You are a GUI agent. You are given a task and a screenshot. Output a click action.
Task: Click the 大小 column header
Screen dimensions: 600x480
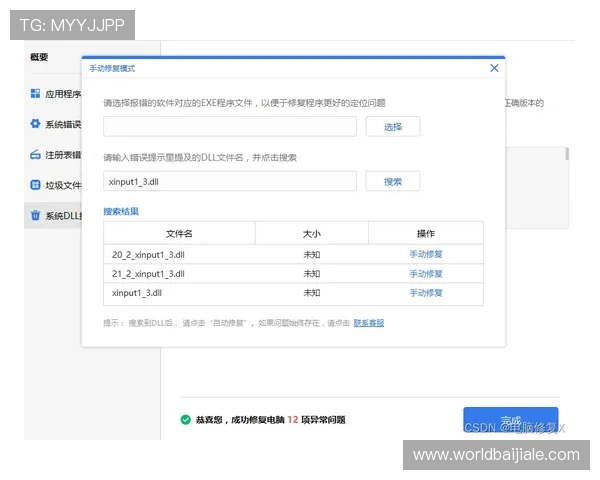pos(311,233)
